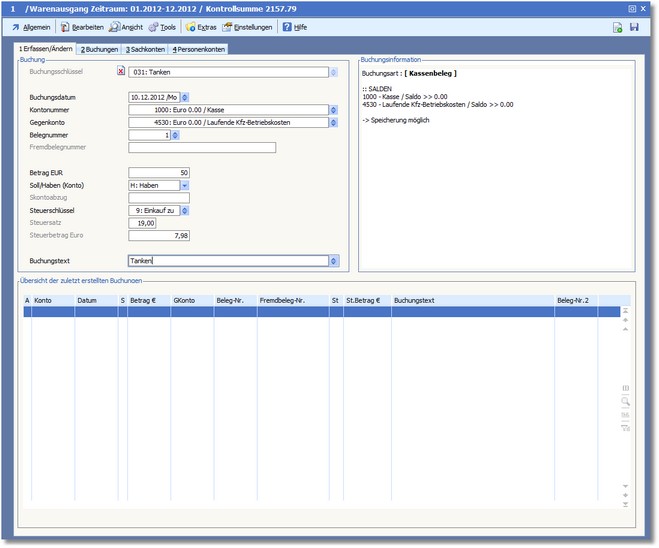Open the Einstellungen menu
Image resolution: width=659 pixels, height=548 pixels.
coord(246,27)
